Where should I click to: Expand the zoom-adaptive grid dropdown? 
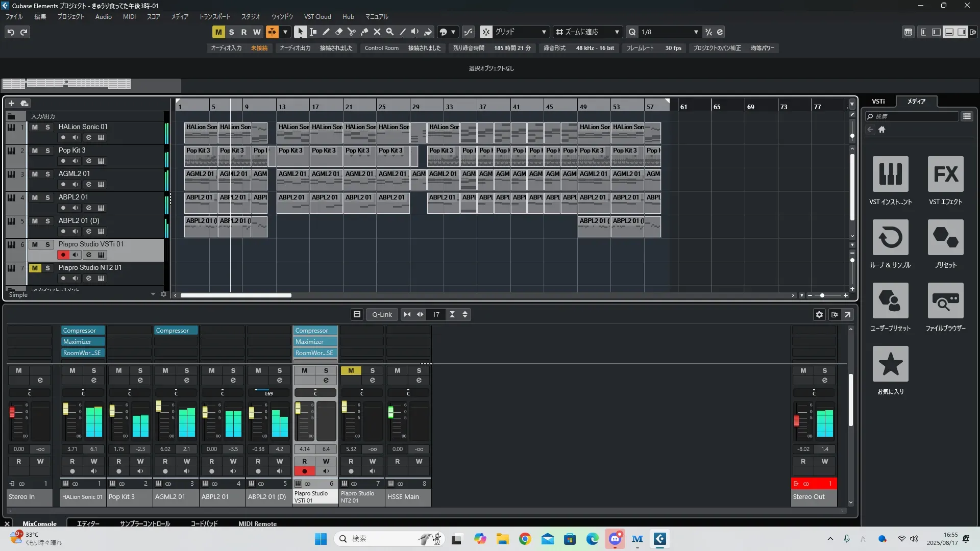(x=617, y=32)
